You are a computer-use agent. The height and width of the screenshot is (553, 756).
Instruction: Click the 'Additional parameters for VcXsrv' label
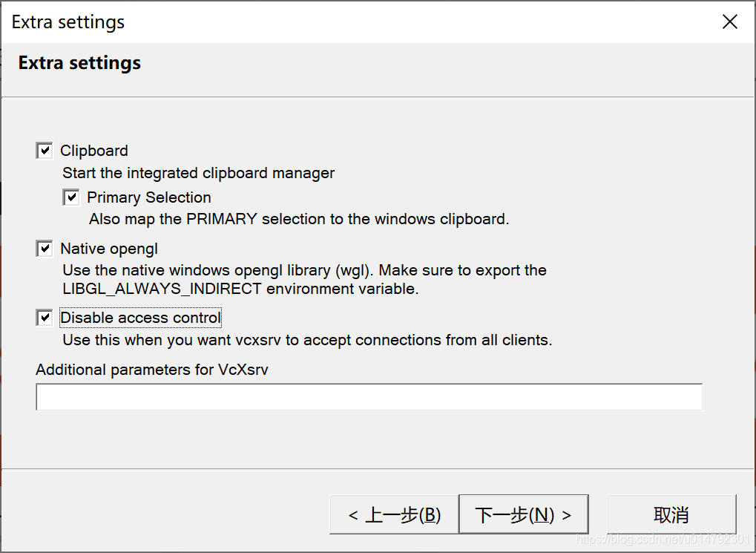coord(152,370)
